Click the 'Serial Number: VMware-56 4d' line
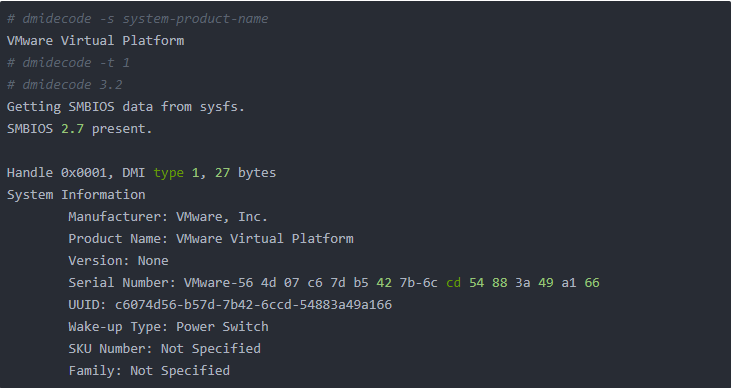 click(x=334, y=283)
